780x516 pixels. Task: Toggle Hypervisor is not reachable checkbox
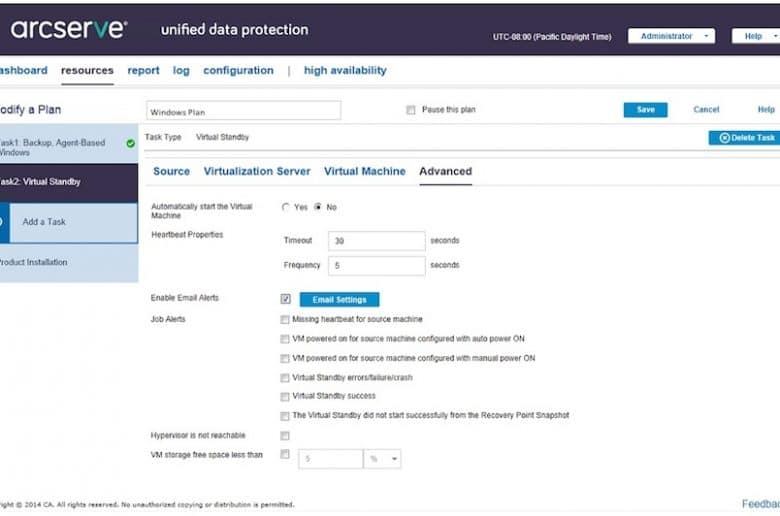click(285, 436)
